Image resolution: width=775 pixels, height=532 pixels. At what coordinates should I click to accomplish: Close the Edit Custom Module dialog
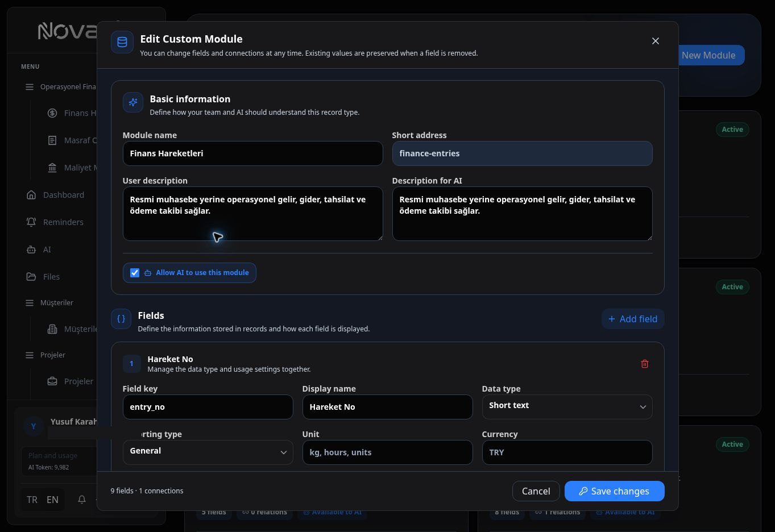656,41
